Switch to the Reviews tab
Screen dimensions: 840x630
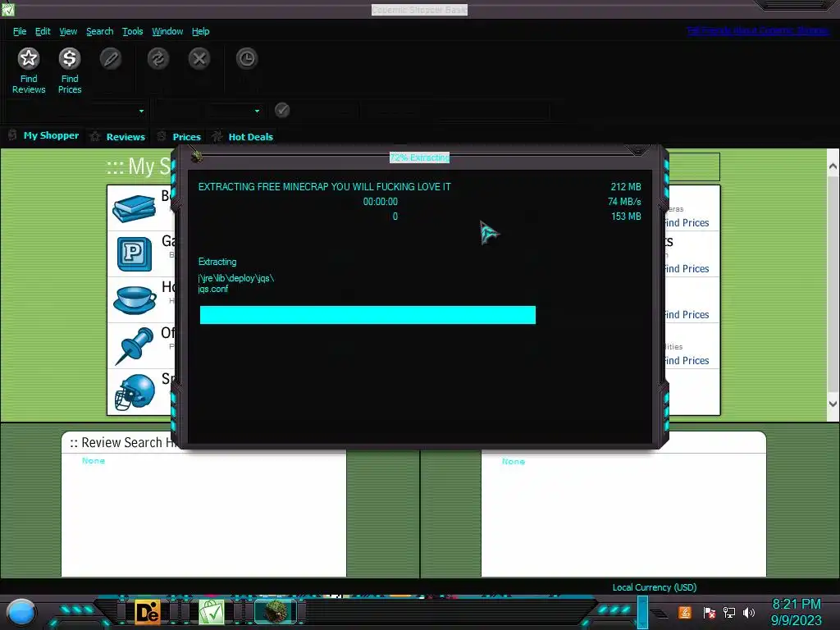click(118, 137)
